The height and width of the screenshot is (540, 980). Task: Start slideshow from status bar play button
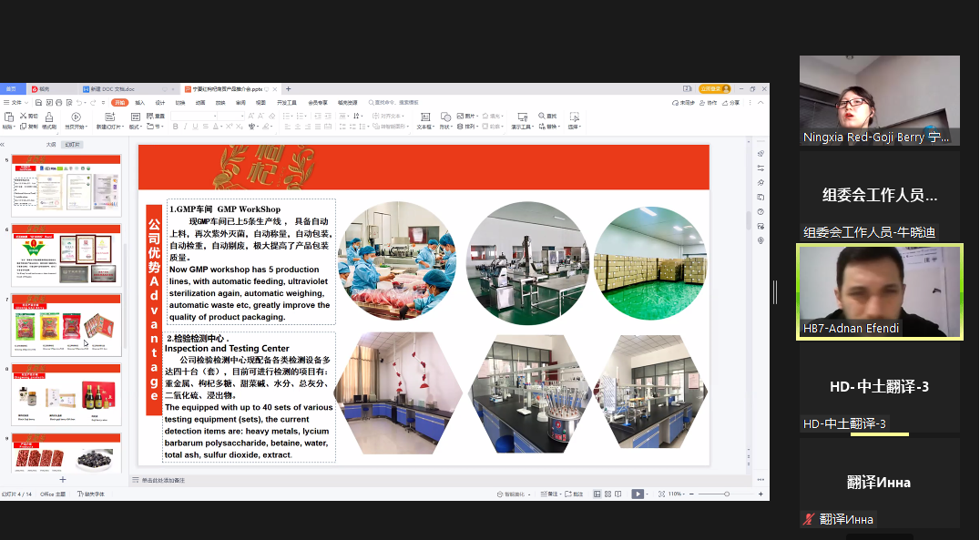point(638,494)
